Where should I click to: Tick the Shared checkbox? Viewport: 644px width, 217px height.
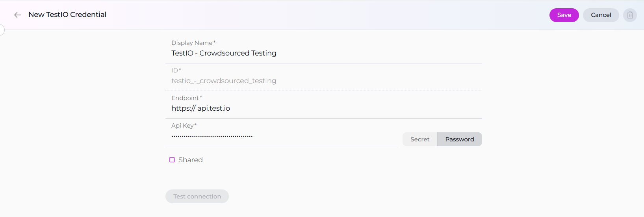point(172,160)
